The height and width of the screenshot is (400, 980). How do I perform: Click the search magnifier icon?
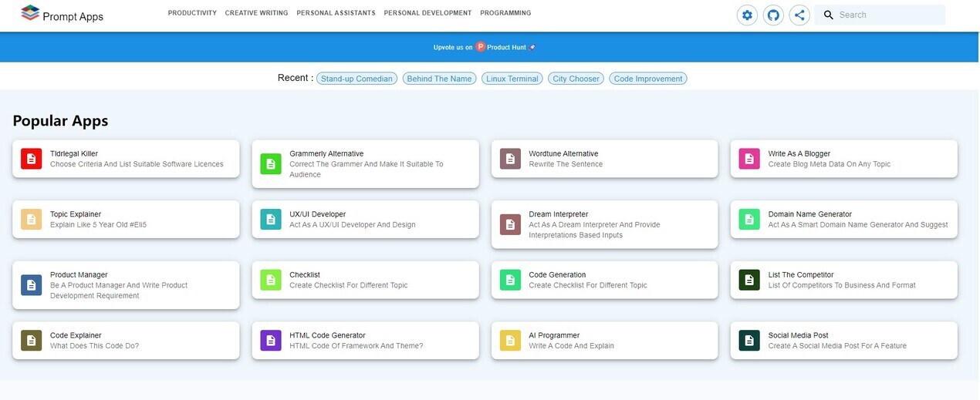pos(829,15)
